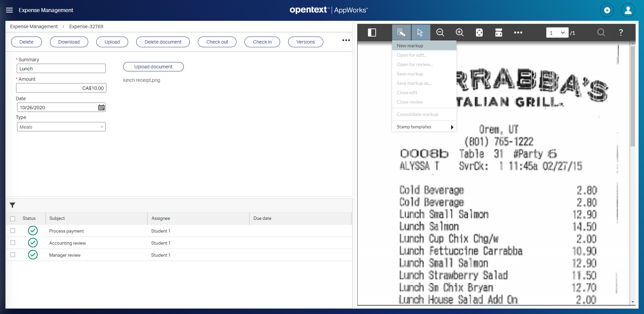Click the Upload document button

point(153,67)
